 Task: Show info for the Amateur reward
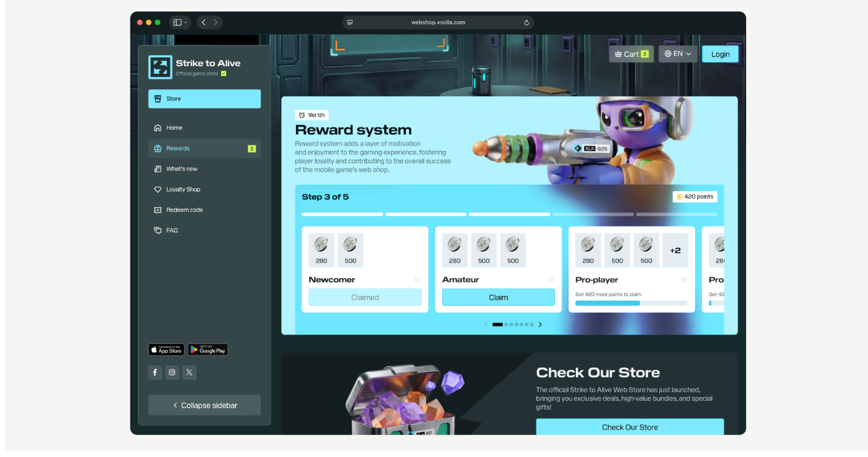[x=551, y=280]
